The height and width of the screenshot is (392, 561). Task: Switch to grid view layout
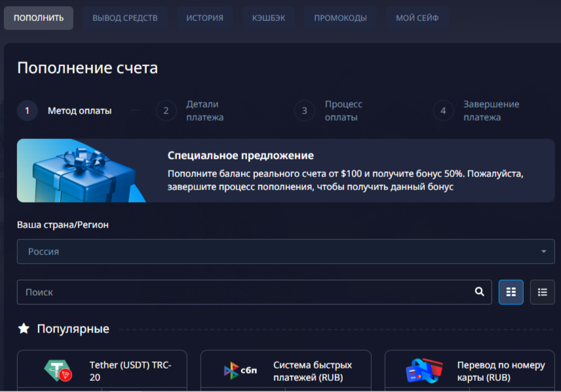pyautogui.click(x=511, y=292)
